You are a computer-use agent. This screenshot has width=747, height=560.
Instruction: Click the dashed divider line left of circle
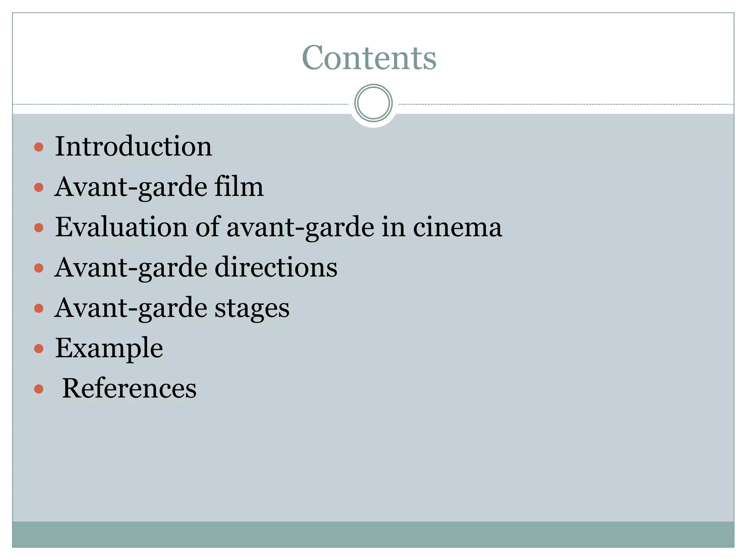[182, 105]
